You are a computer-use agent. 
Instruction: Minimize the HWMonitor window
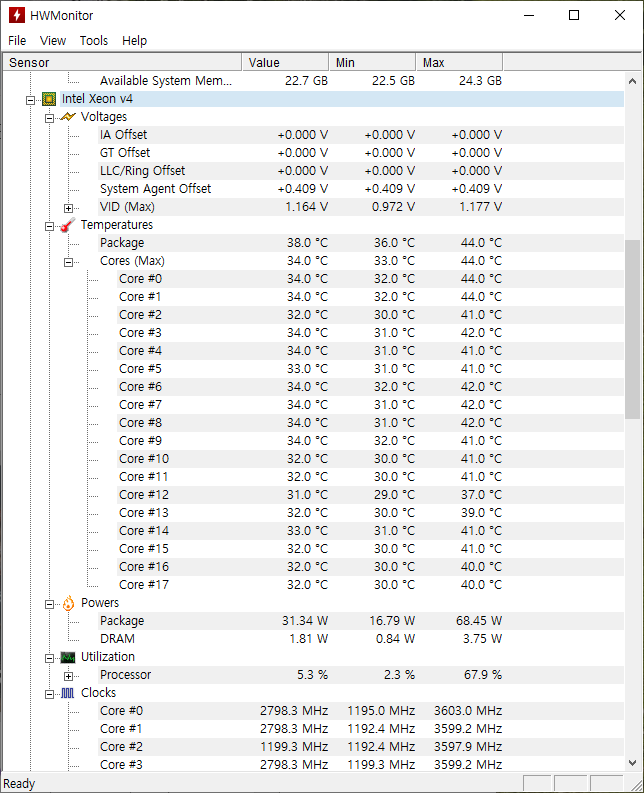[x=529, y=15]
